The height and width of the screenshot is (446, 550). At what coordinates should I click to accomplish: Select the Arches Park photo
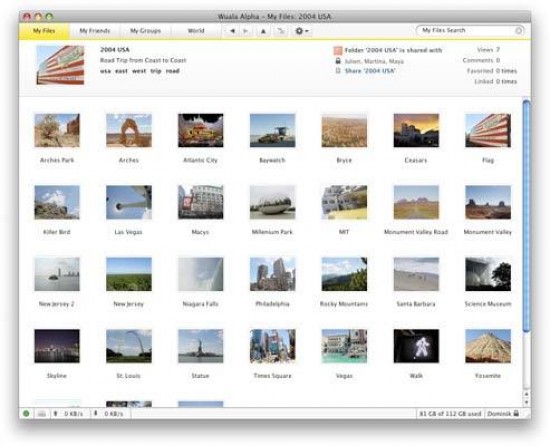(x=57, y=130)
